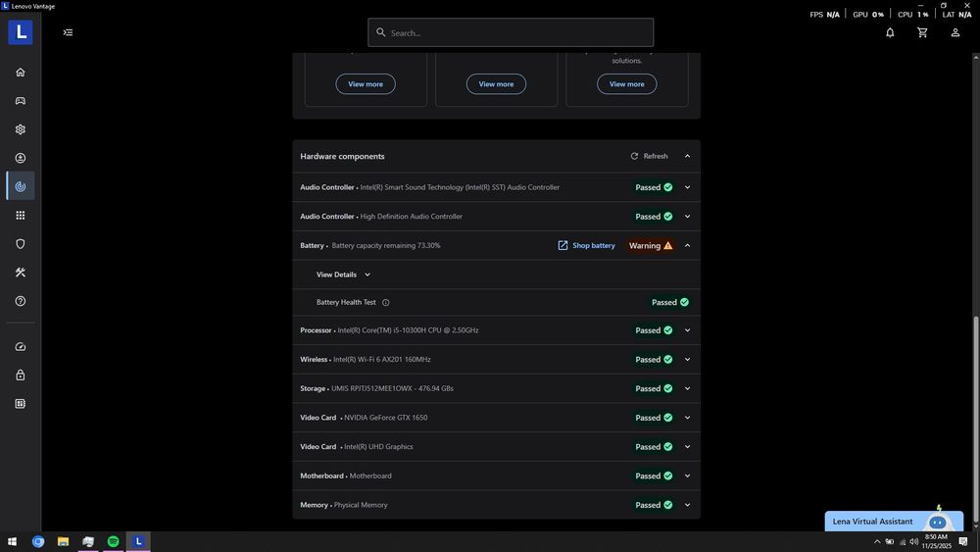Image resolution: width=980 pixels, height=552 pixels.
Task: Show Battery Health Test info tooltip
Action: pyautogui.click(x=385, y=303)
